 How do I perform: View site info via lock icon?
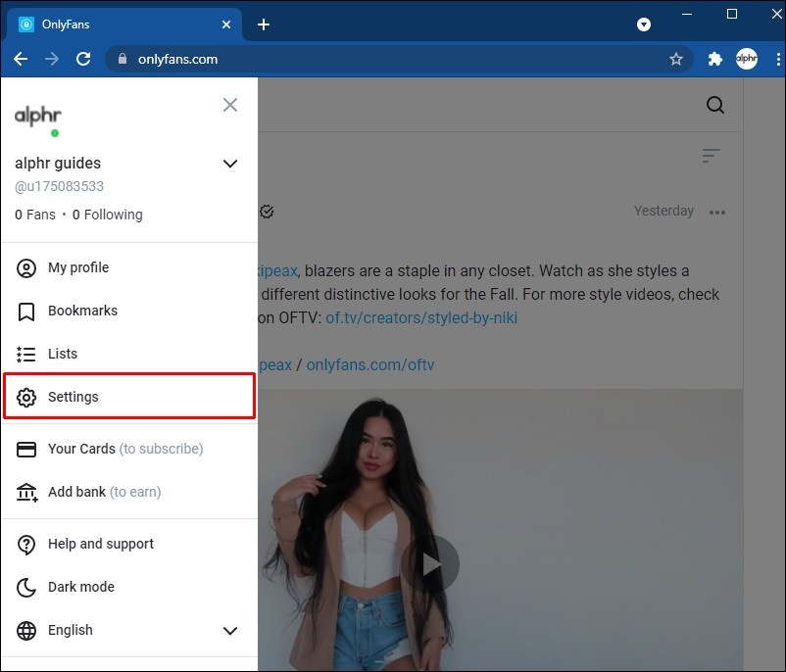click(123, 59)
